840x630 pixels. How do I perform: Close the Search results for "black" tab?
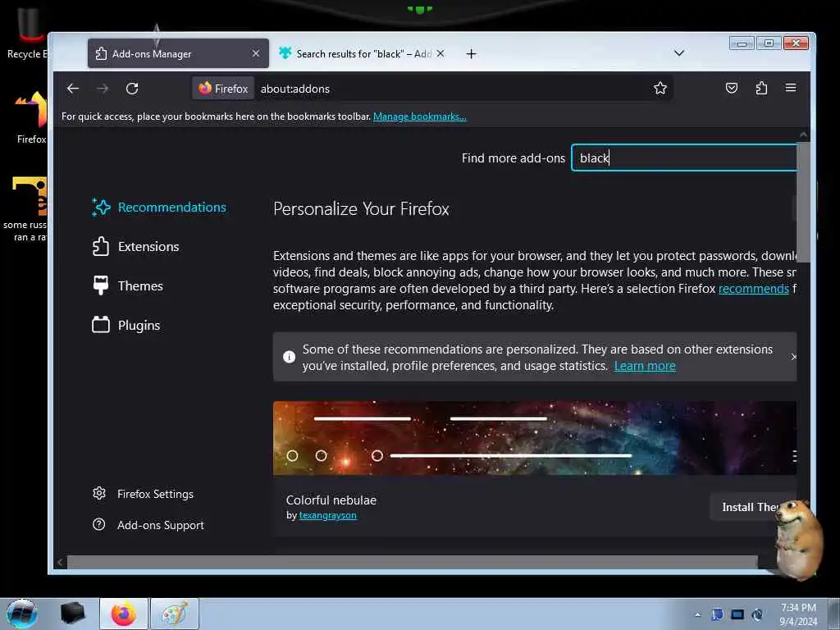point(441,53)
